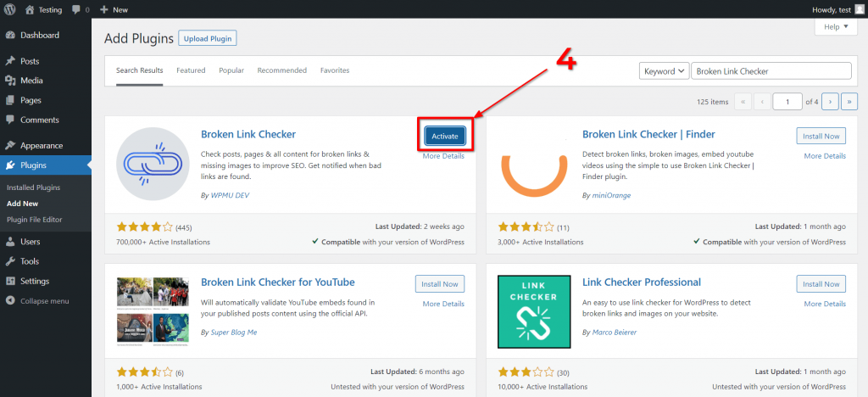Click '700,000+ Active Installations' text
868x397 pixels.
(x=164, y=242)
